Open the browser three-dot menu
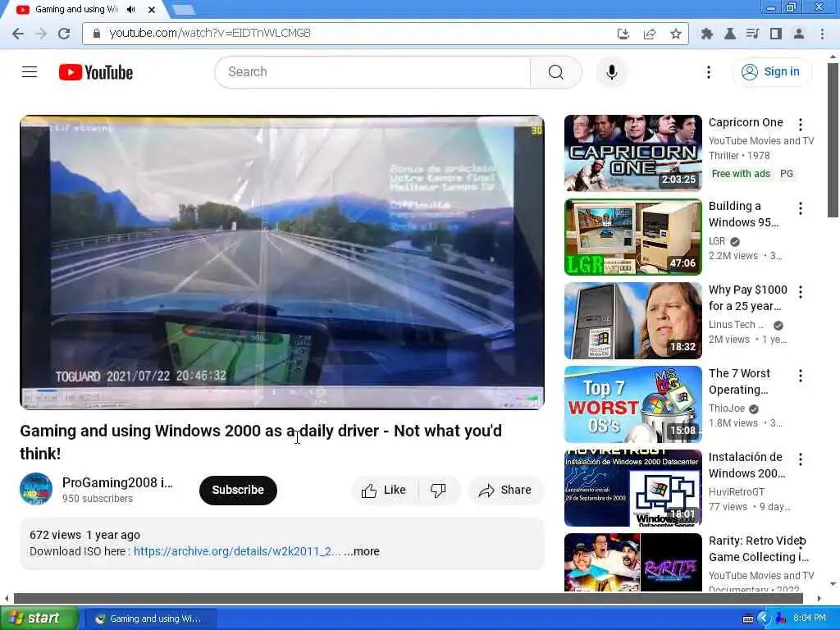The height and width of the screenshot is (630, 840). click(822, 34)
